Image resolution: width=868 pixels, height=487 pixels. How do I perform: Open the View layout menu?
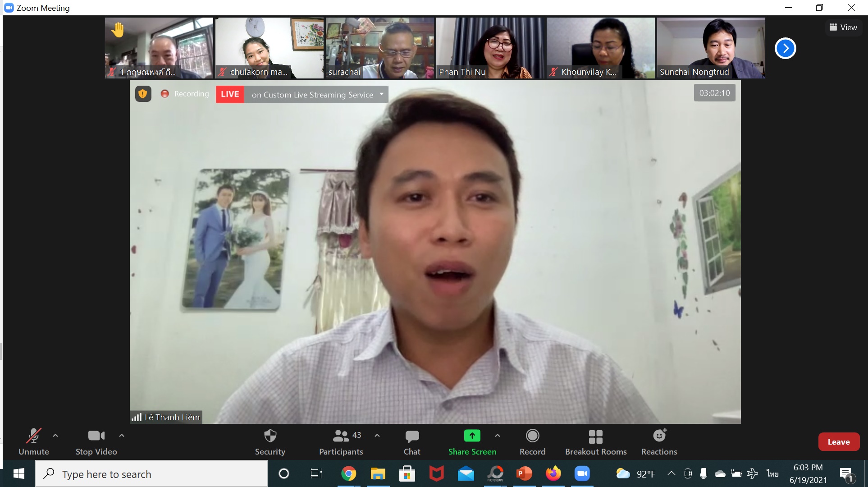point(843,28)
